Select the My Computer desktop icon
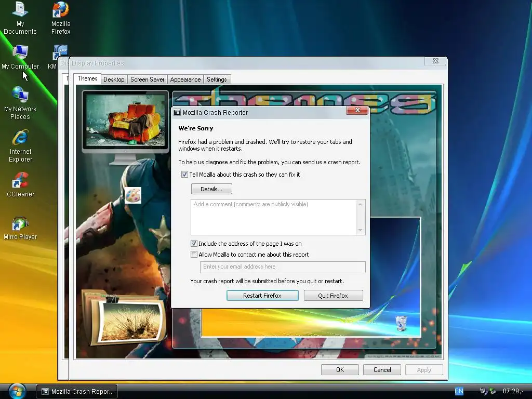 (20, 56)
